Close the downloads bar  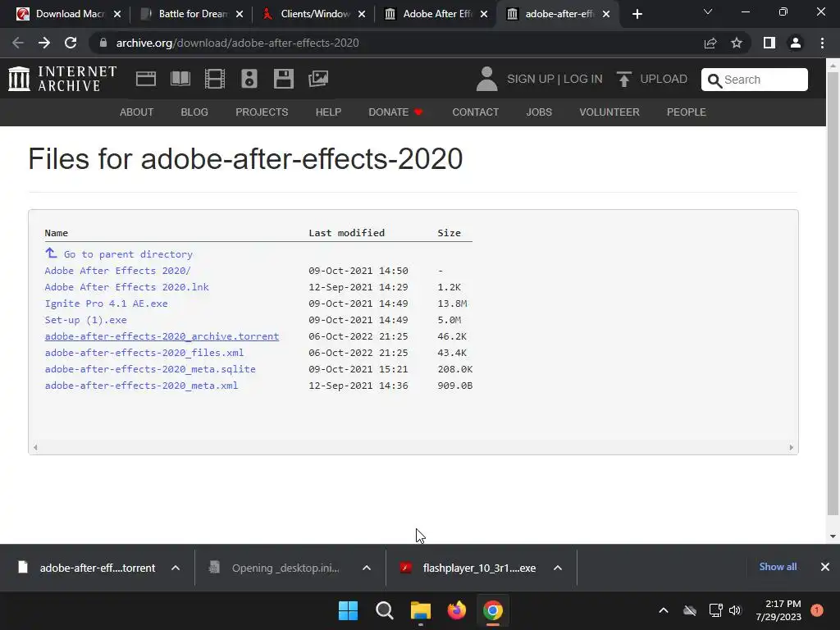(x=825, y=567)
